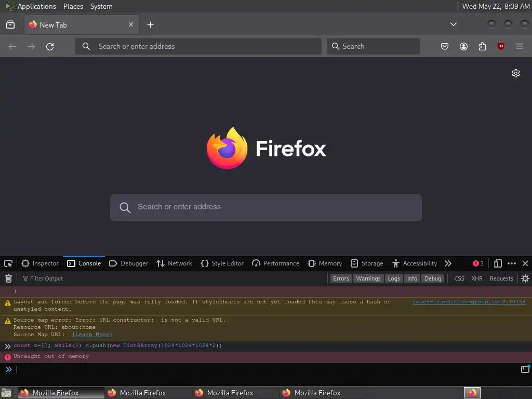The width and height of the screenshot is (532, 399).
Task: Toggle Debug filter in console
Action: tap(433, 278)
